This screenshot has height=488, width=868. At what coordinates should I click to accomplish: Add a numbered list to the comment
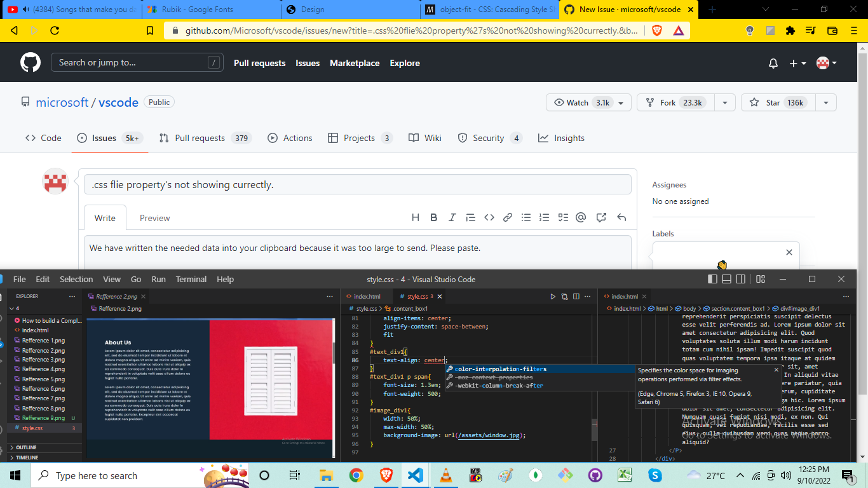pos(544,217)
